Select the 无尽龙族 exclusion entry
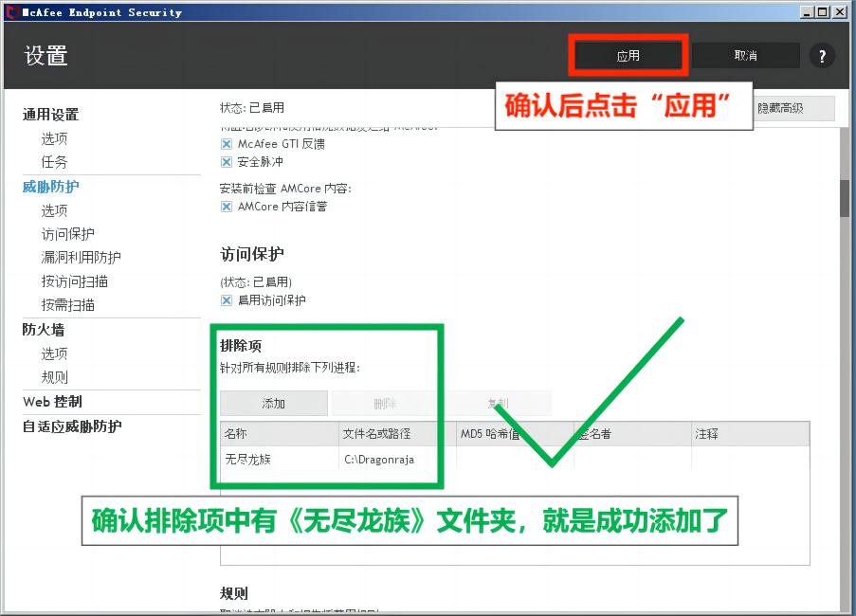Viewport: 856px width, 616px height. point(247,460)
